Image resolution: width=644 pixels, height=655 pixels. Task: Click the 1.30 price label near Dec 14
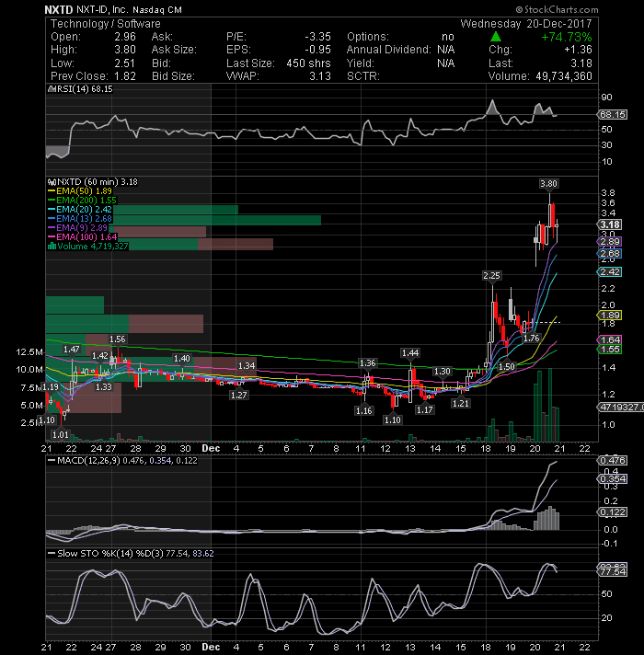click(x=443, y=372)
